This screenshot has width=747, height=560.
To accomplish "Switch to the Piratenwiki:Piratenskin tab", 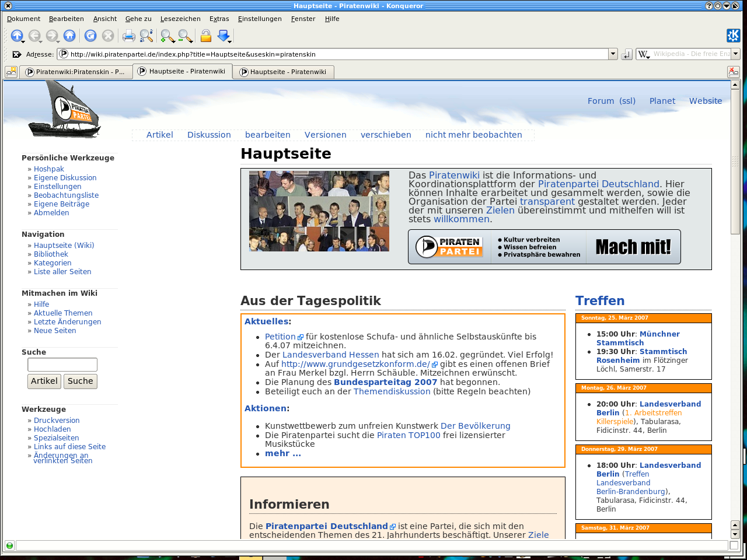I will 75,72.
